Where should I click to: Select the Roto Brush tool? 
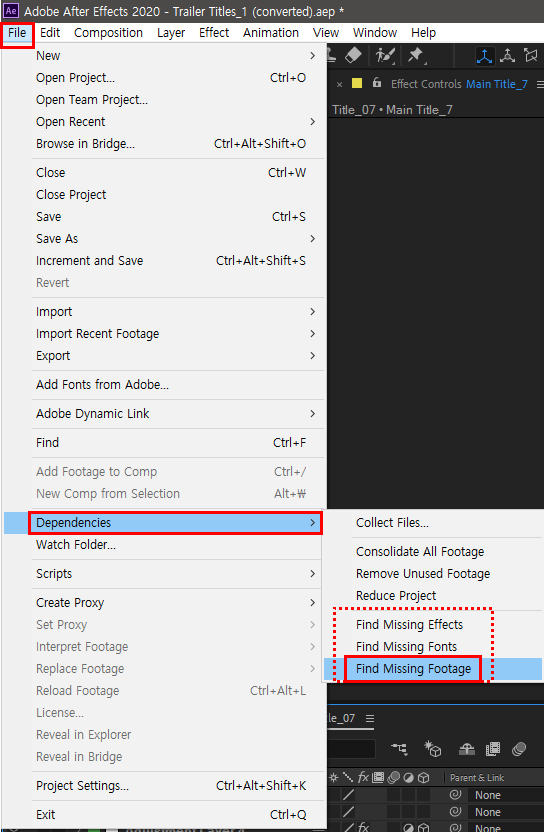tap(383, 55)
